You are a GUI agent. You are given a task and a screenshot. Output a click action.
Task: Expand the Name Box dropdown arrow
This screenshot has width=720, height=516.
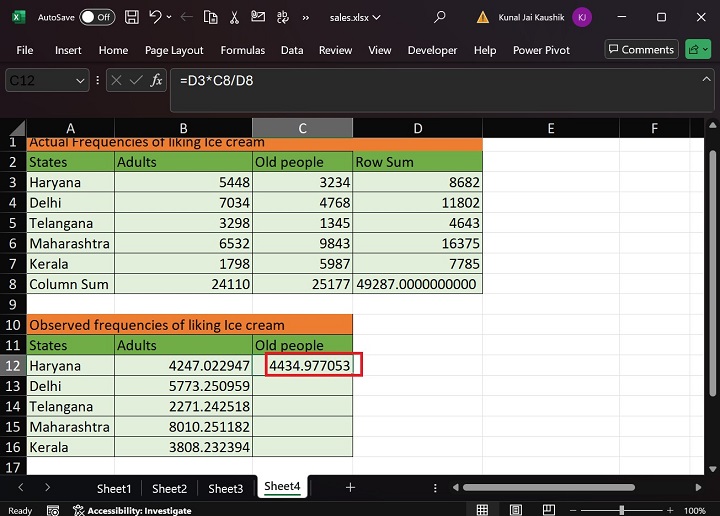tap(80, 80)
